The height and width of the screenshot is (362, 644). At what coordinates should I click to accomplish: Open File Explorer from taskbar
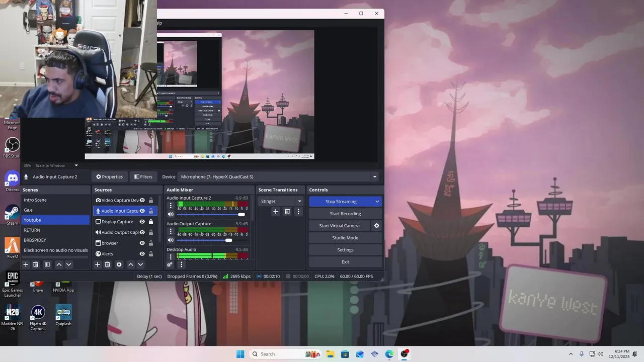[x=330, y=354]
